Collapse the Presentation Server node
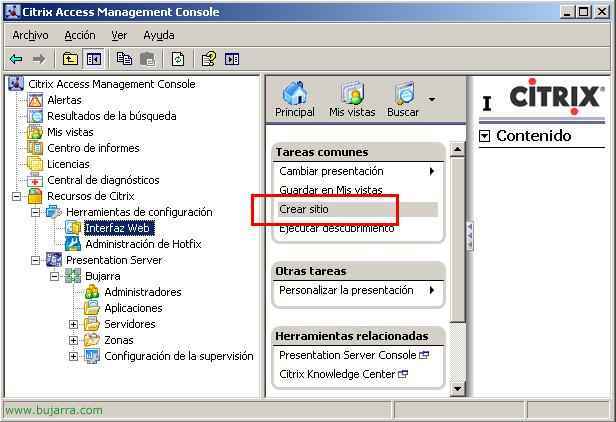 [x=35, y=260]
